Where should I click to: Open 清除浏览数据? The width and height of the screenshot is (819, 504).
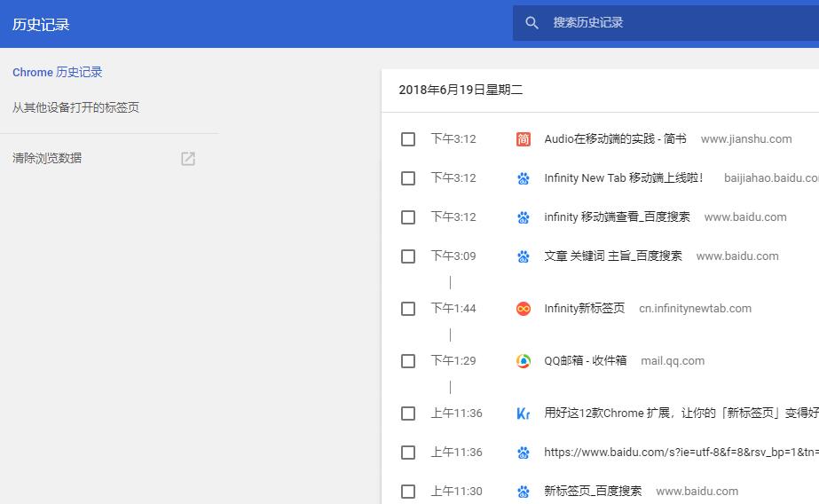pos(47,158)
